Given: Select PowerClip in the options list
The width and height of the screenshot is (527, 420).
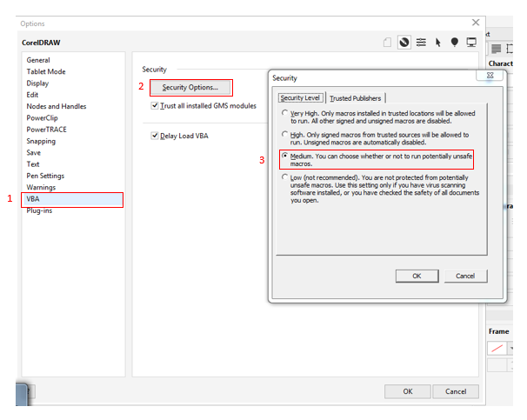Looking at the screenshot, I should (x=43, y=118).
